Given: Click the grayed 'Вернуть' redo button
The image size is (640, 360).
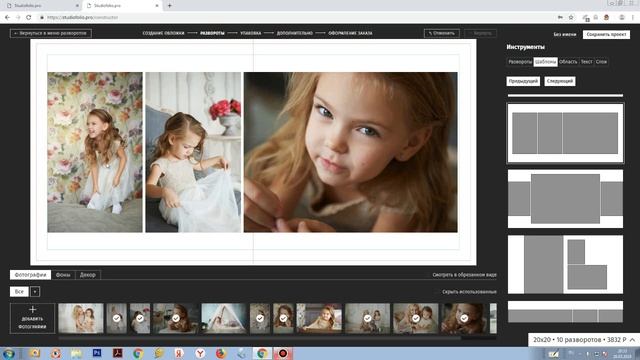Looking at the screenshot, I should tap(480, 33).
